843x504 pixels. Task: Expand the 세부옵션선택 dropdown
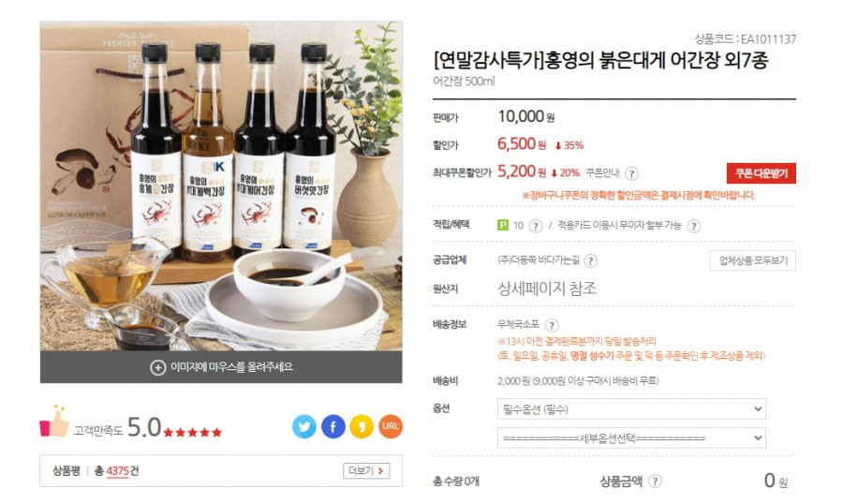click(x=631, y=437)
